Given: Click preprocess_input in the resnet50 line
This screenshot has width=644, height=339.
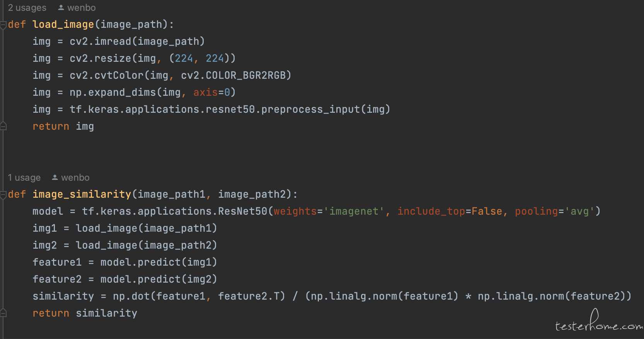Looking at the screenshot, I should (x=311, y=110).
